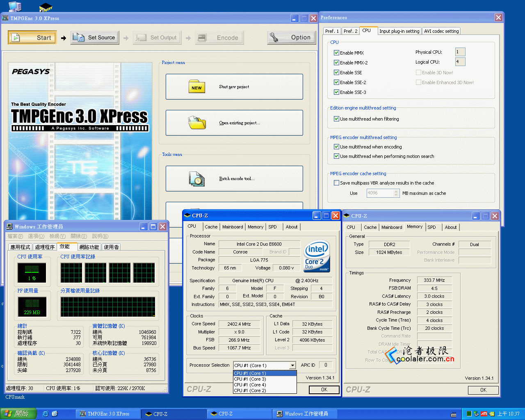The height and width of the screenshot is (420, 525).
Task: Click TMPGEnc 3.0 XPress taskbar button
Action: pos(108,414)
